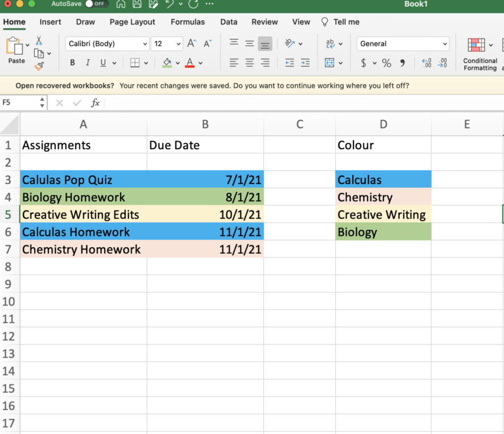Apply bold formatting from the ribbon
Image resolution: width=504 pixels, height=434 pixels.
coord(72,63)
